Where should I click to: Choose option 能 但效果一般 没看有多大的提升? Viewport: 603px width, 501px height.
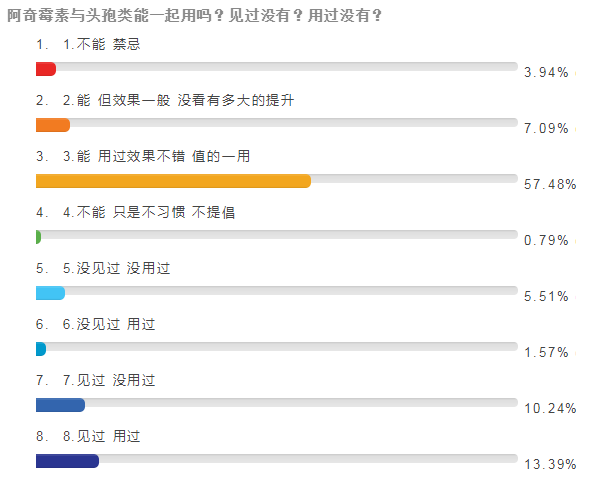[178, 100]
